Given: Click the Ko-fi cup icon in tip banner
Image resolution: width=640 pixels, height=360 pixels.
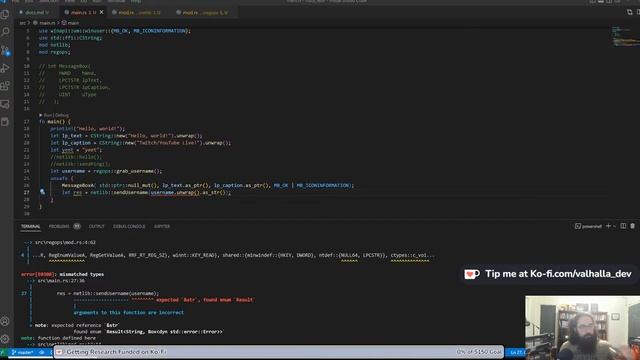Looking at the screenshot, I should (471, 274).
